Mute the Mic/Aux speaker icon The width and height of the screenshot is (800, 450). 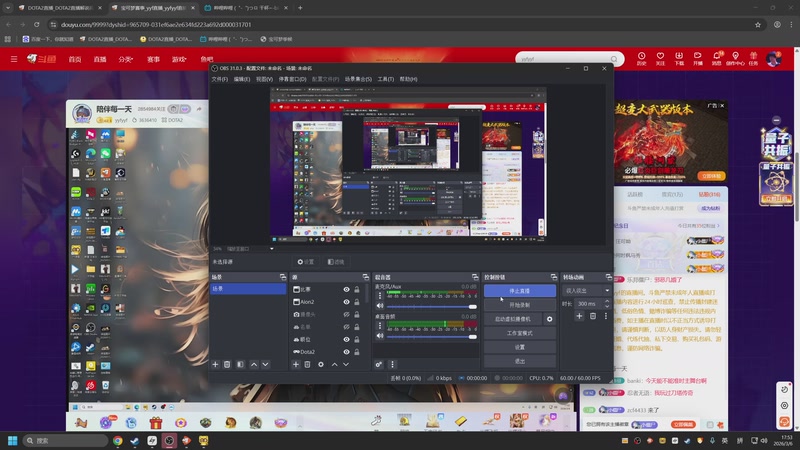click(x=380, y=306)
